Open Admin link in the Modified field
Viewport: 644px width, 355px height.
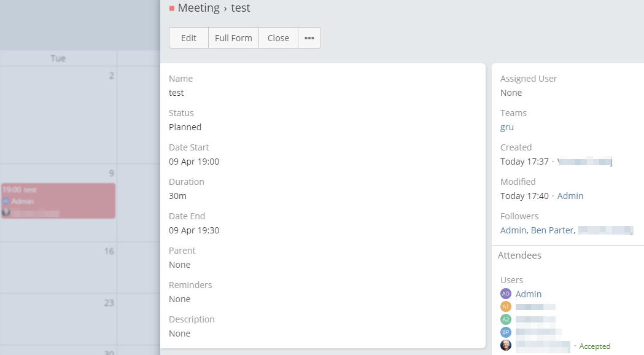(570, 196)
